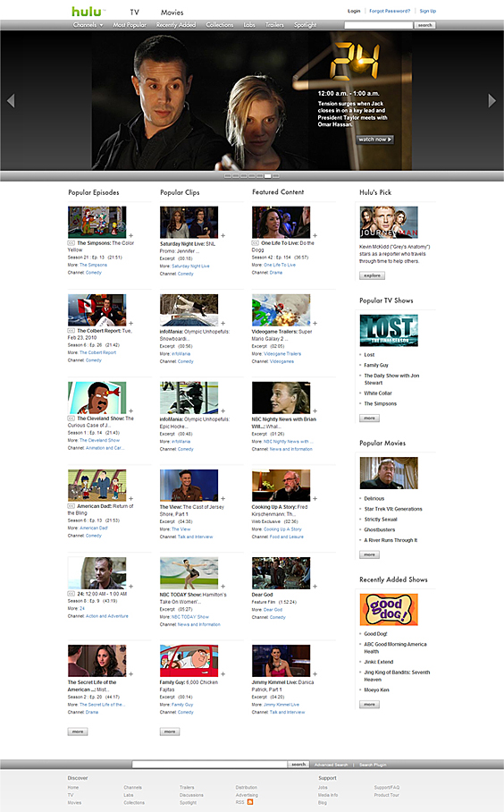
Task: Click more under Popular TV Shows
Action: [369, 418]
